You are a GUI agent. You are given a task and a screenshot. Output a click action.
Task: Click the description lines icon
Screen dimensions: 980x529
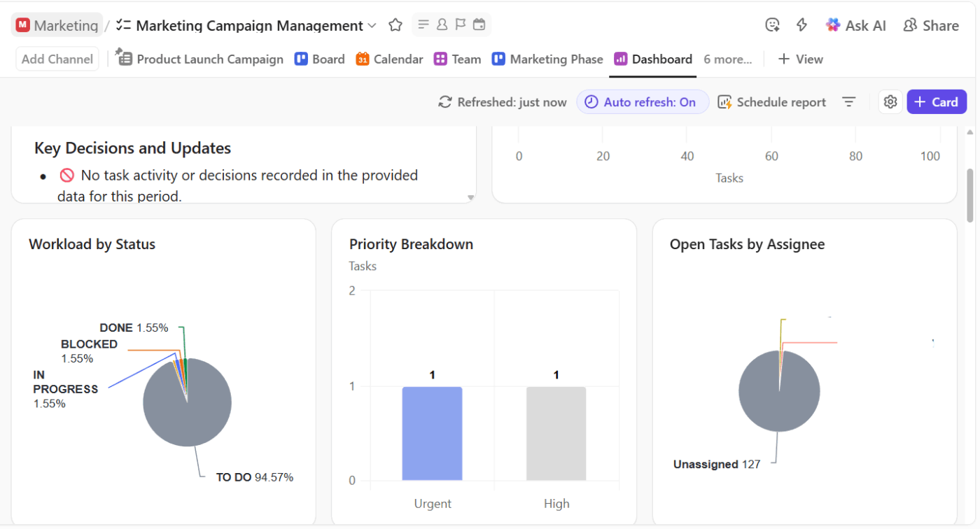(x=423, y=24)
